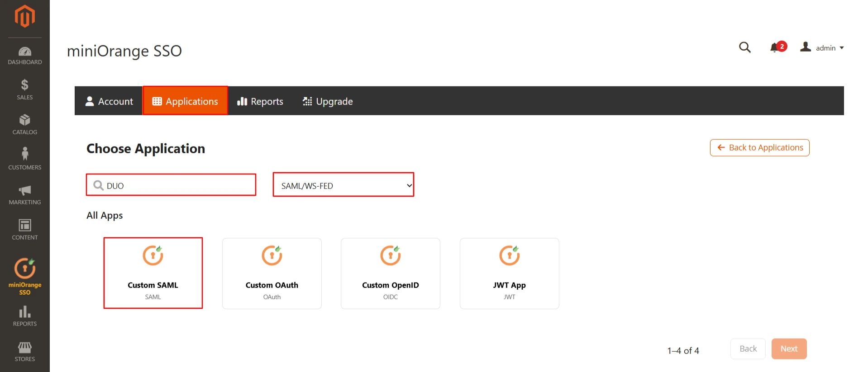Open the Content sidebar menu

pyautogui.click(x=25, y=230)
